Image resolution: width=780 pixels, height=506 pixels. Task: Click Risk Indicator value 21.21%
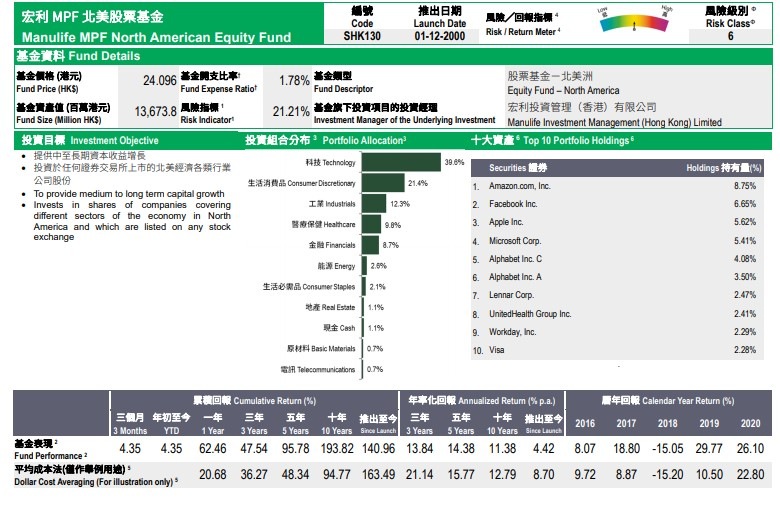[x=291, y=111]
